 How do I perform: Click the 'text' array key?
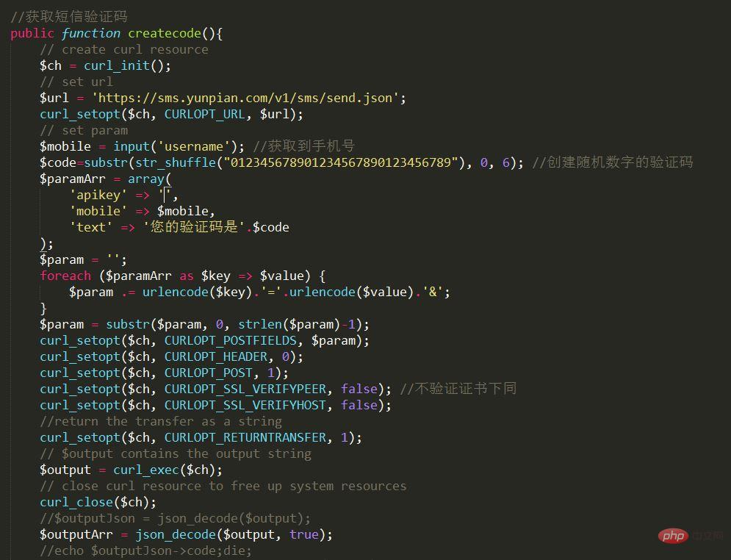click(x=91, y=227)
